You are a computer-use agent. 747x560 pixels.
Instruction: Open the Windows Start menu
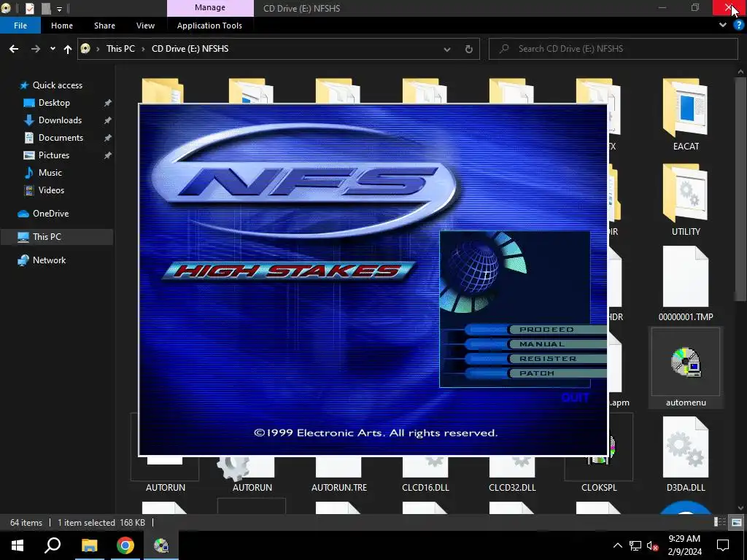point(18,545)
